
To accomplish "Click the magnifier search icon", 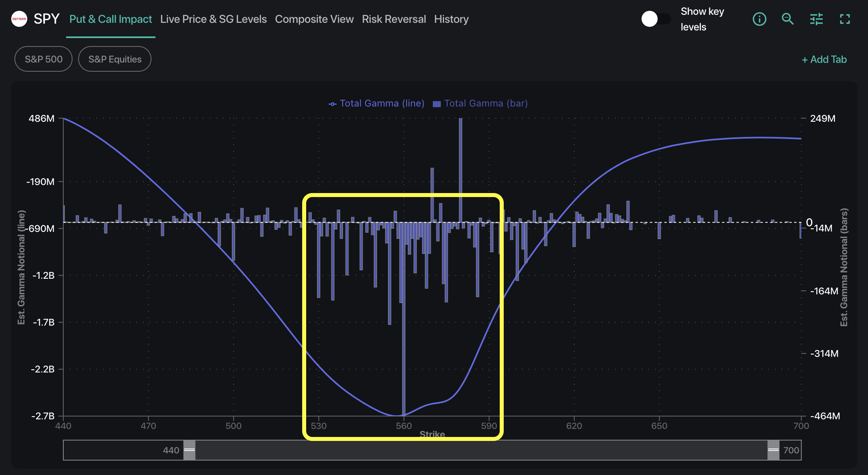I will pyautogui.click(x=787, y=19).
